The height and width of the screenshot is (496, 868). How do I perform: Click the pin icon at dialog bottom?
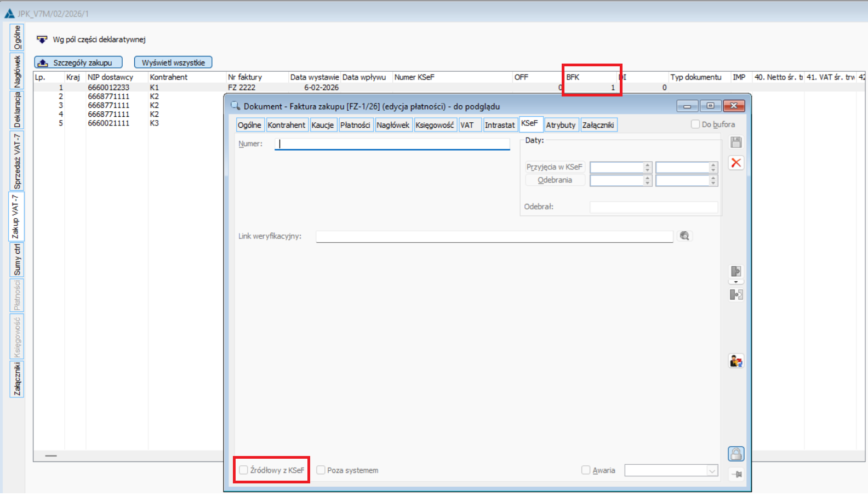736,474
